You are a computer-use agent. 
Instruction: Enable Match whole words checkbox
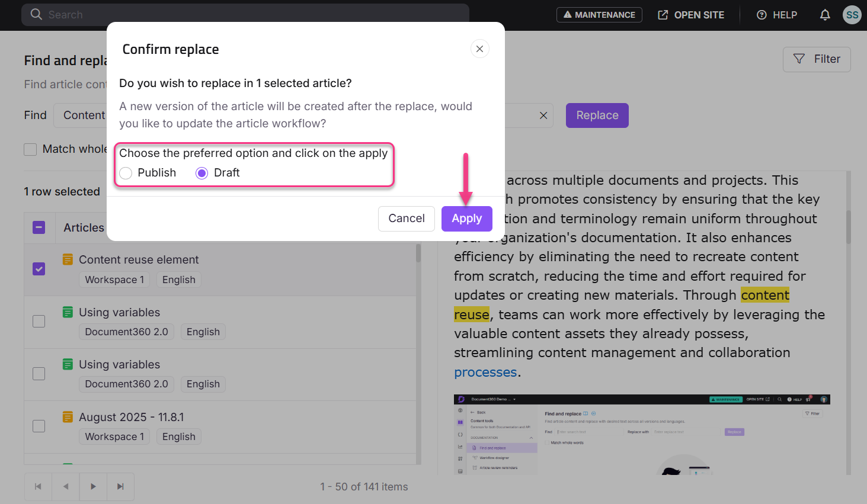tap(30, 149)
